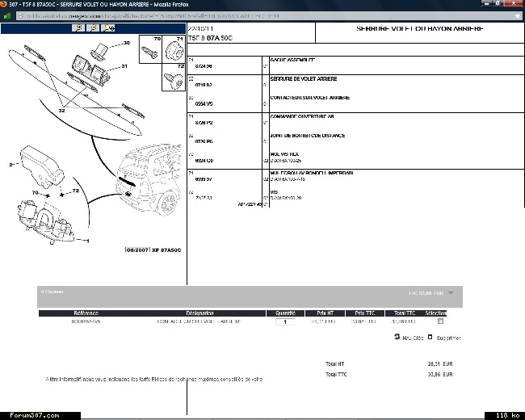Click the MAJ Qtés link
525x420 pixels.
tap(413, 338)
